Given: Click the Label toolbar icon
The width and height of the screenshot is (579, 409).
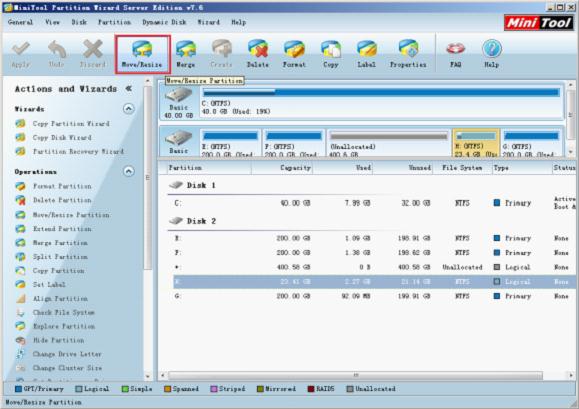Looking at the screenshot, I should pyautogui.click(x=367, y=54).
